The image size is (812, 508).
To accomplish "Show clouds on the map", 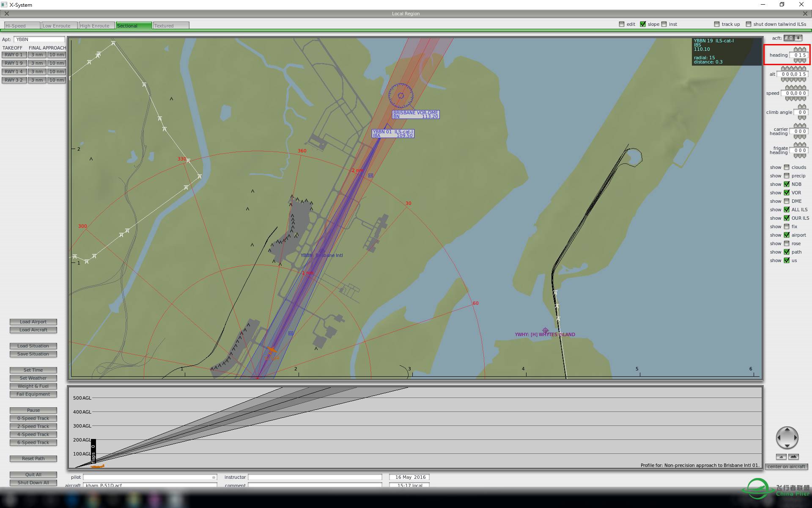I will coord(787,167).
